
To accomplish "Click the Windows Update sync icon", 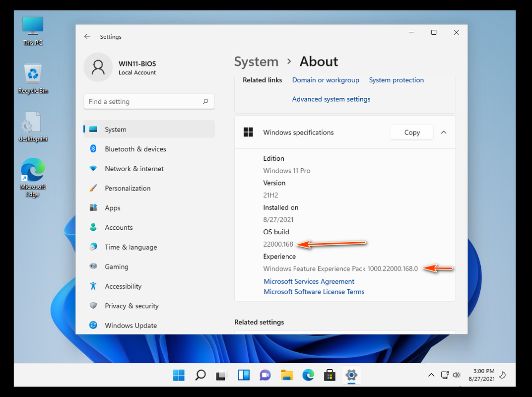I will (93, 325).
